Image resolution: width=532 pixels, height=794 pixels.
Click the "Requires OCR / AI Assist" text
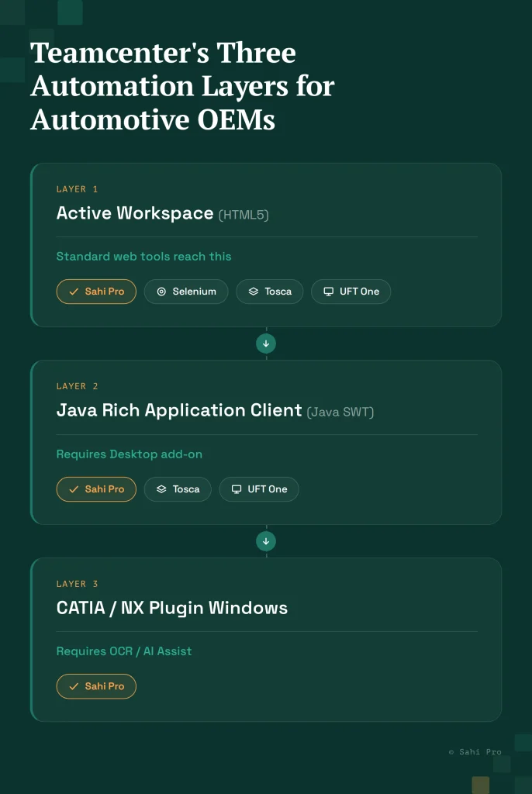point(124,651)
